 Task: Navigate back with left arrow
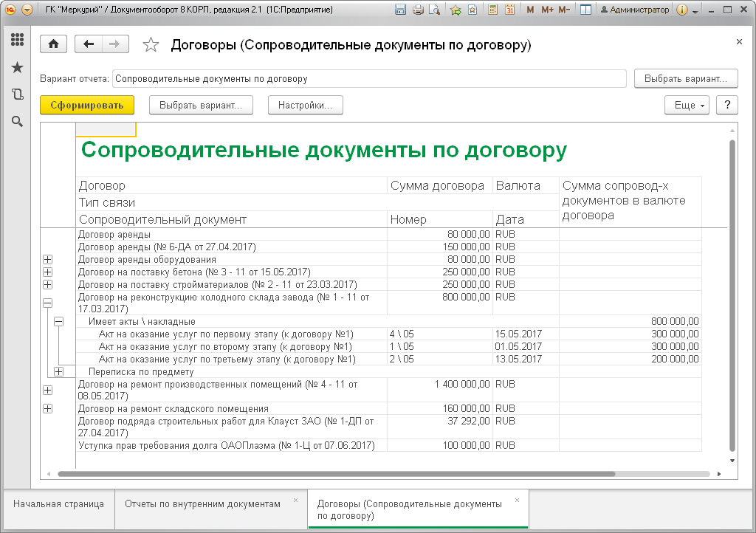[89, 44]
